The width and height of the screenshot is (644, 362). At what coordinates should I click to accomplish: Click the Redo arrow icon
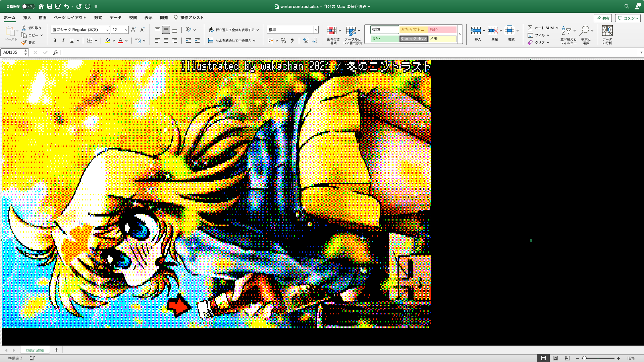click(79, 6)
